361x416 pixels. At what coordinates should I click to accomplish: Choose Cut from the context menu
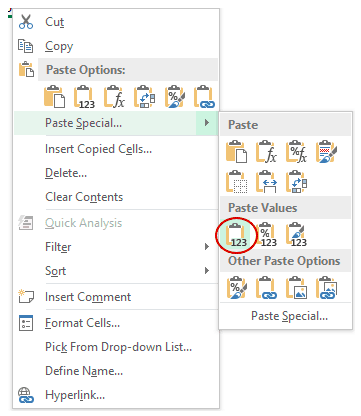tap(116, 22)
